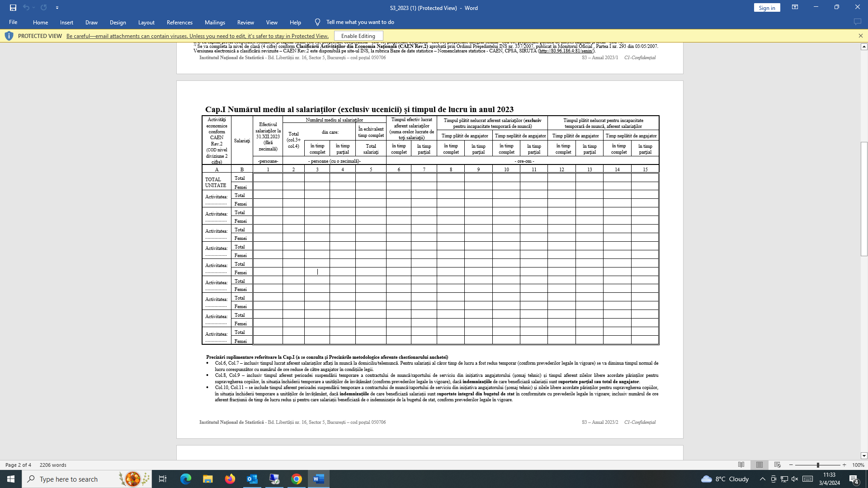
Task: Click the Undo icon in title bar
Action: pos(26,8)
